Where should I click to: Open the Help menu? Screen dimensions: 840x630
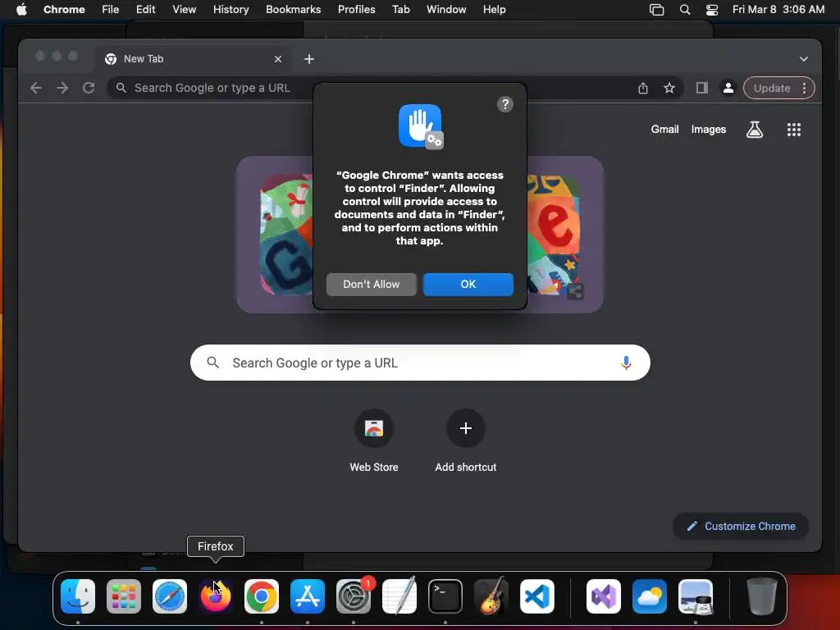coord(494,10)
